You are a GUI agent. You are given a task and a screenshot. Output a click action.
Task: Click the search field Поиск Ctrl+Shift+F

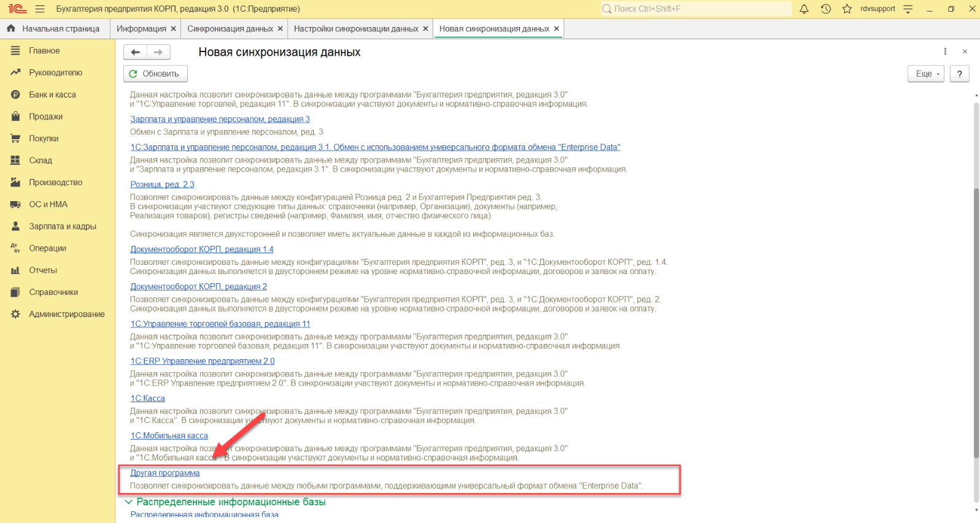click(x=696, y=9)
